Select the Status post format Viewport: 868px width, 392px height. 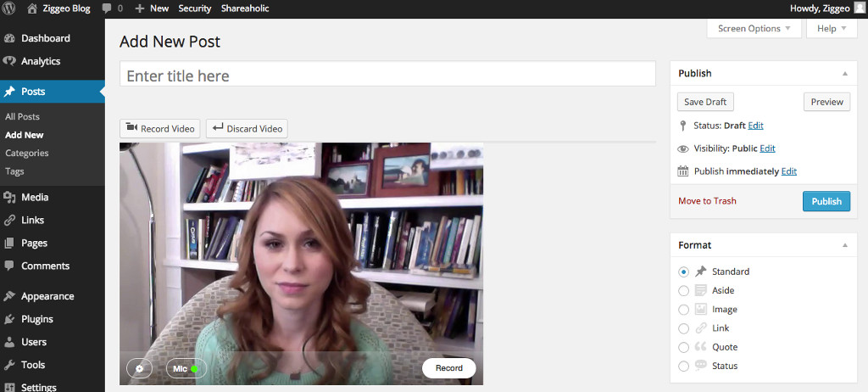click(684, 366)
